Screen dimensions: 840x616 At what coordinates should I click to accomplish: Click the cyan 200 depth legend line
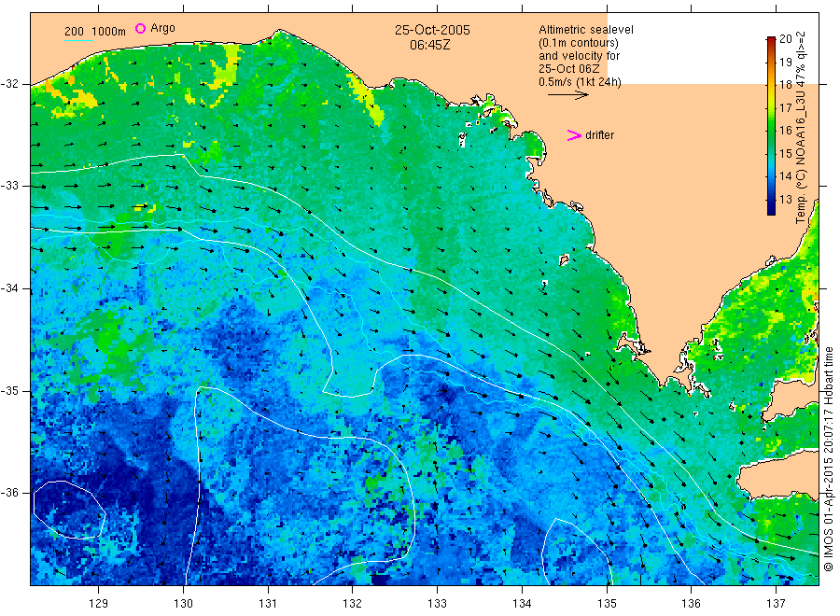click(x=78, y=40)
